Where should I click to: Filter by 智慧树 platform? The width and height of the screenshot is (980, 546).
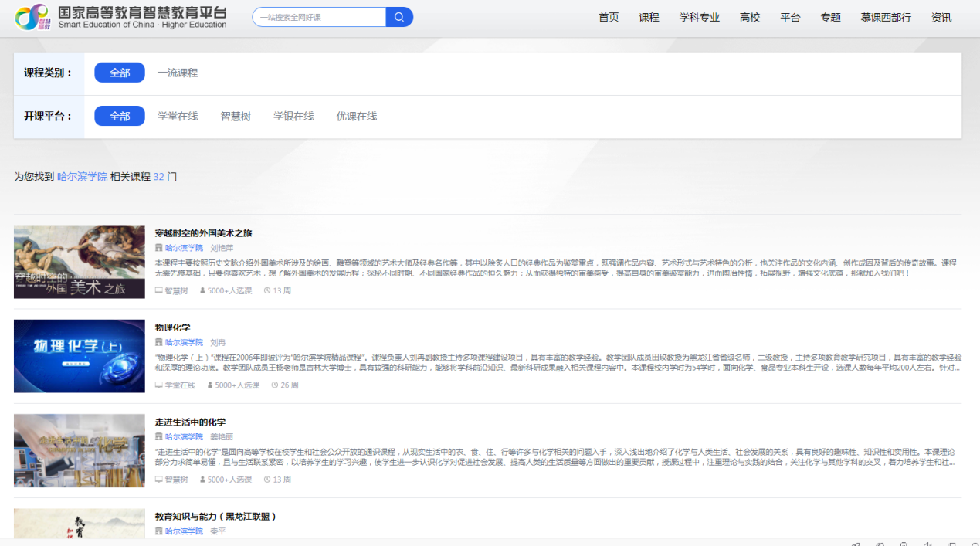[x=236, y=116]
